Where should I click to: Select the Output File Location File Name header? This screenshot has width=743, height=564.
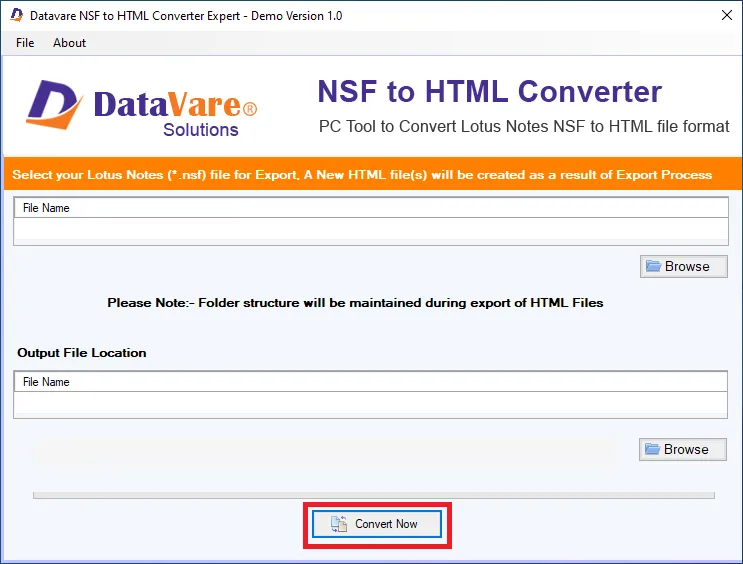pyautogui.click(x=371, y=382)
